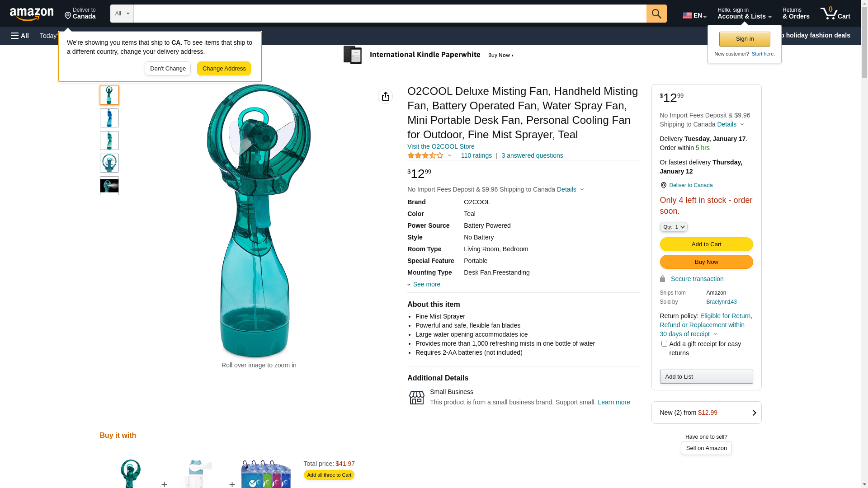Image resolution: width=868 pixels, height=488 pixels.
Task: Click in the search input field
Action: 390,14
